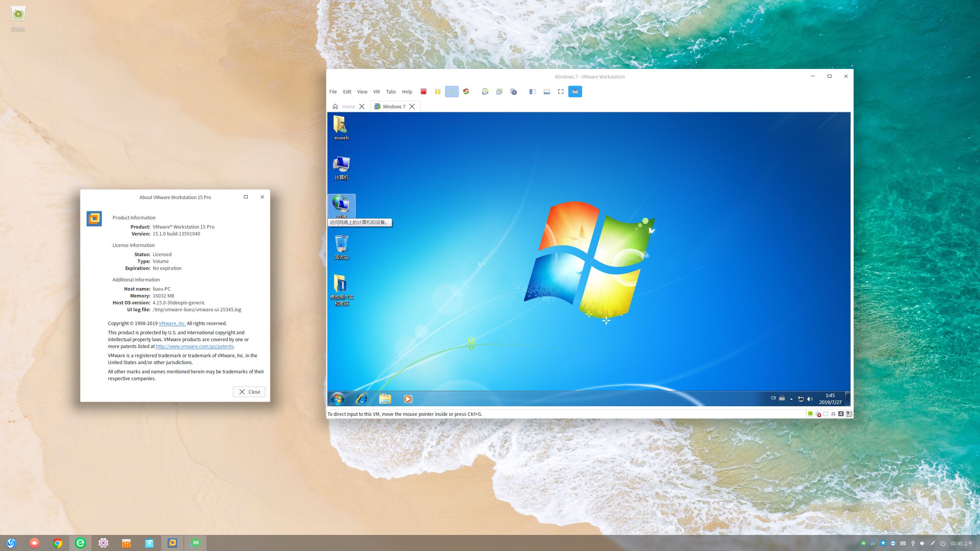
Task: Click the host OS version 4.15.0-30deepin-generic
Action: pyautogui.click(x=178, y=303)
